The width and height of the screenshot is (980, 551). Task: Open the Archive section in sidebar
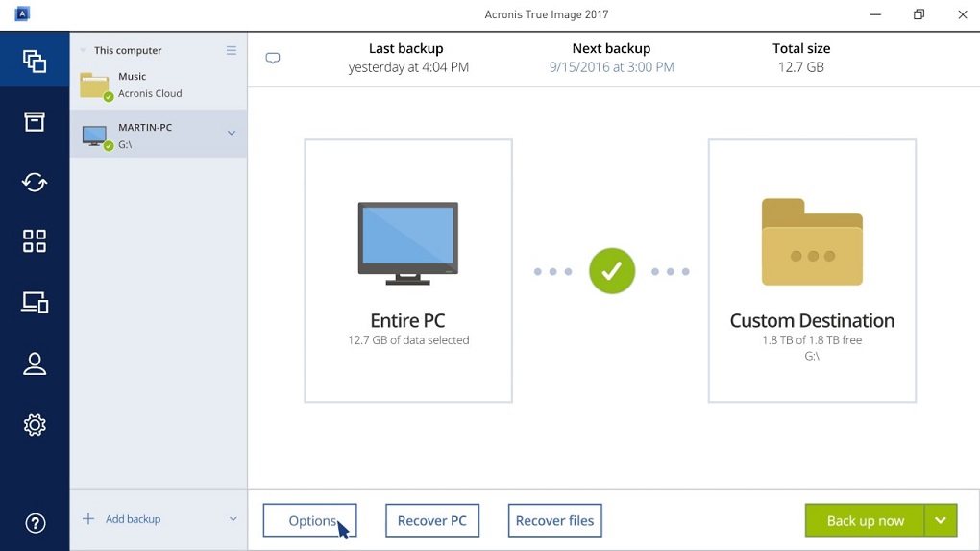[x=35, y=121]
